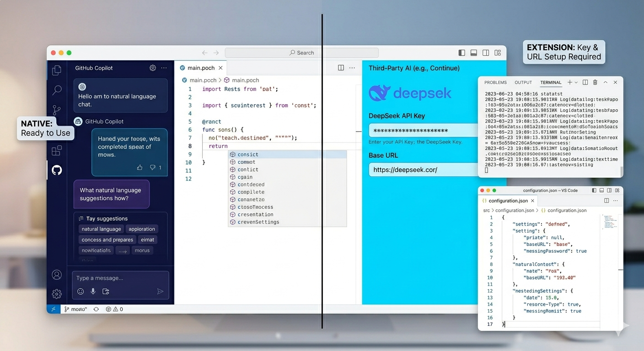
Task: Click the 'concess and prepares' suggestion chip
Action: tap(107, 239)
